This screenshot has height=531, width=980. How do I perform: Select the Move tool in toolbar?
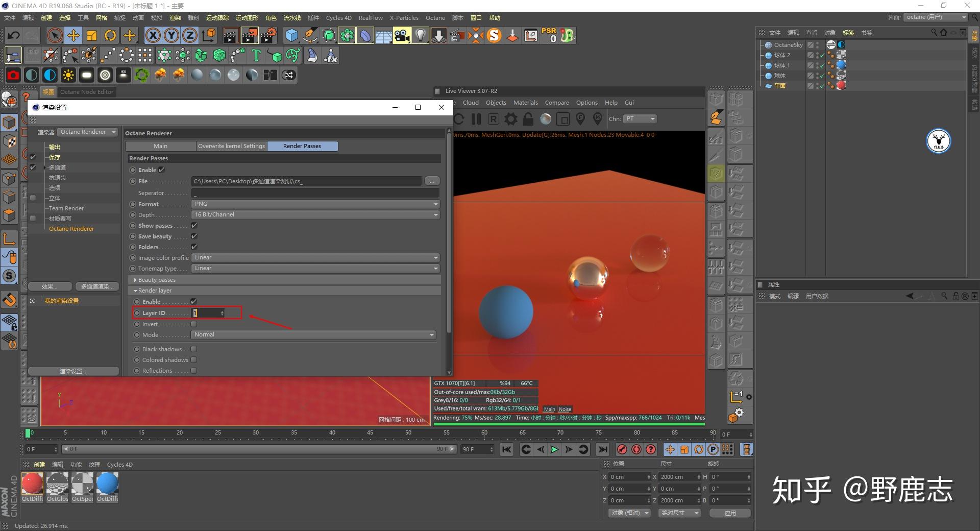click(73, 35)
